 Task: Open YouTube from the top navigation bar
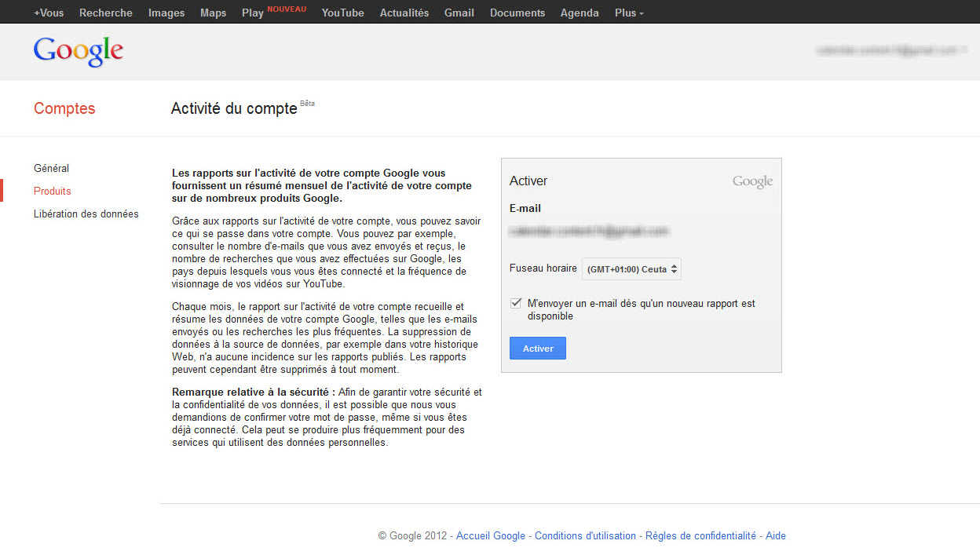pos(342,13)
